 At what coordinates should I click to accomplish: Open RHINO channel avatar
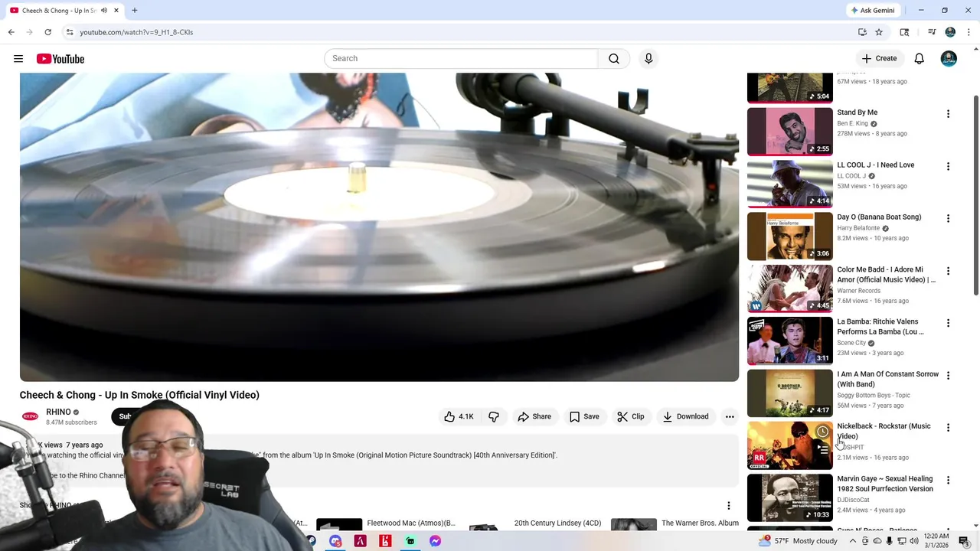(x=30, y=416)
